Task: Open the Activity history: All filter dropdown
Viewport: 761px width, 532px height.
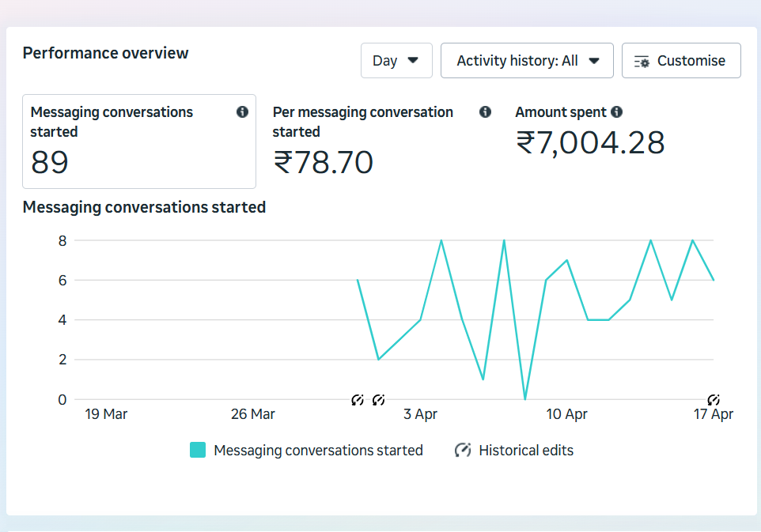Action: [x=527, y=60]
